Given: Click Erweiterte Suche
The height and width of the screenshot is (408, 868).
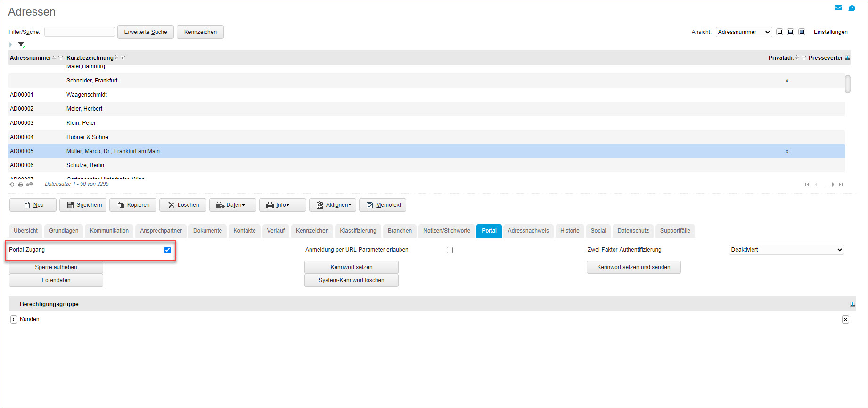Looking at the screenshot, I should point(146,32).
